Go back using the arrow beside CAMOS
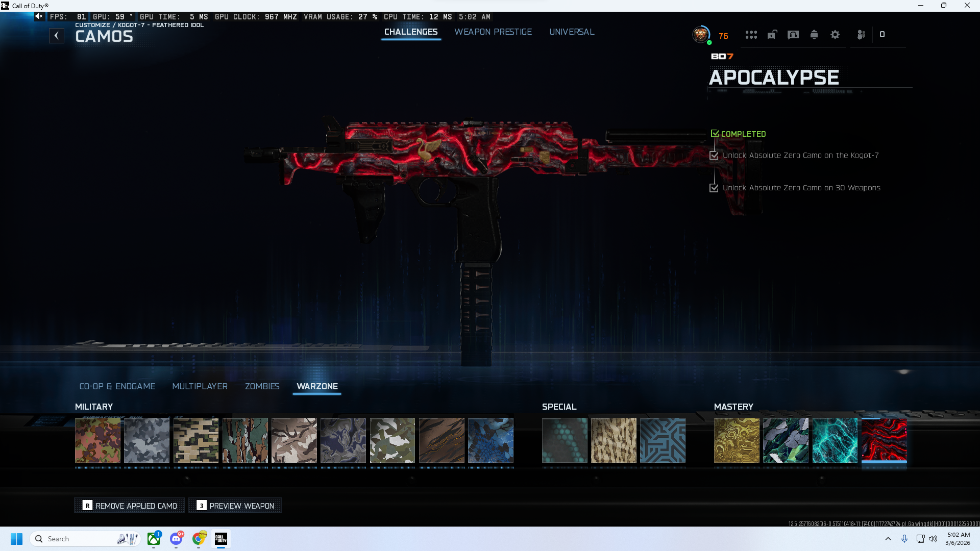 (57, 36)
